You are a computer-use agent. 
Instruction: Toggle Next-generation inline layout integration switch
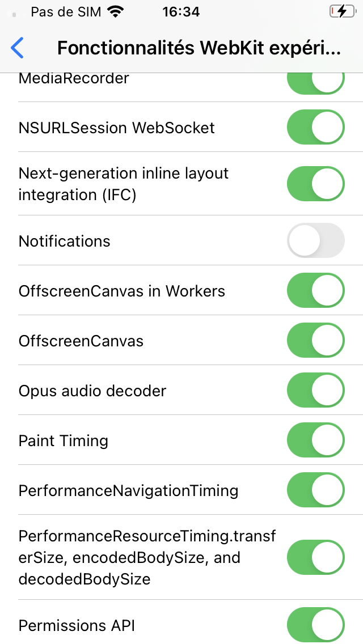[x=315, y=184]
